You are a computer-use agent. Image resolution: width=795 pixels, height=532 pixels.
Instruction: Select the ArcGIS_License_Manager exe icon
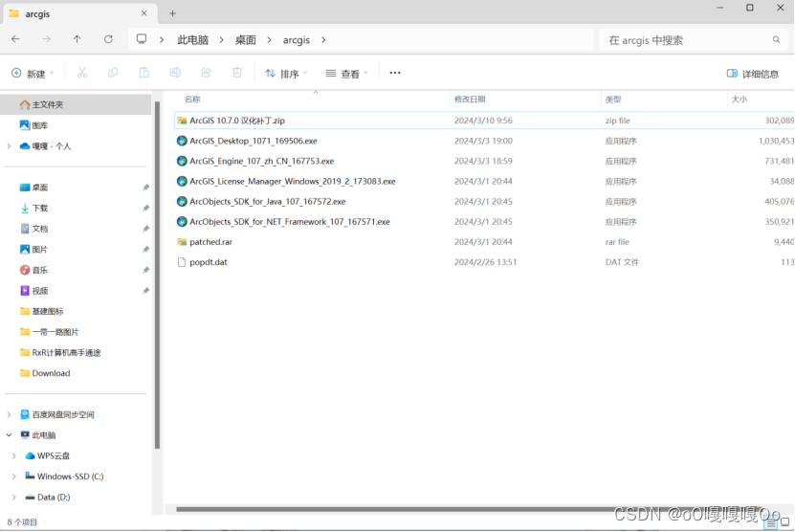182,181
